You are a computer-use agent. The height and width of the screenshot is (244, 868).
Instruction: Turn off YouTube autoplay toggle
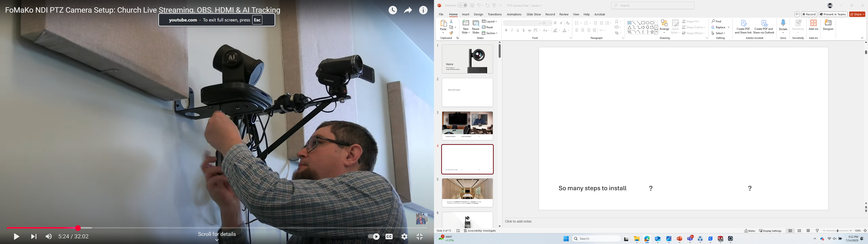[374, 237]
